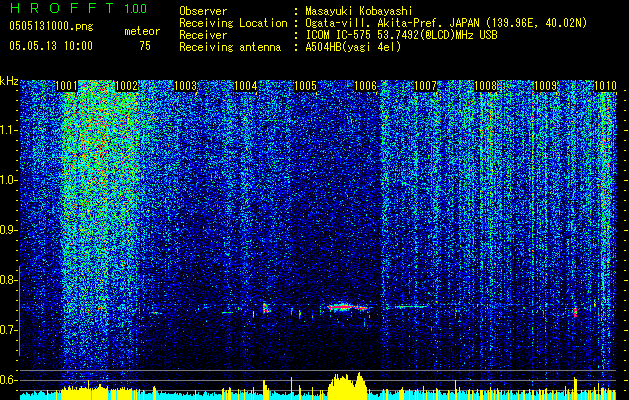The width and height of the screenshot is (629, 400).
Task: Click the Receiver field label
Action: point(203,35)
